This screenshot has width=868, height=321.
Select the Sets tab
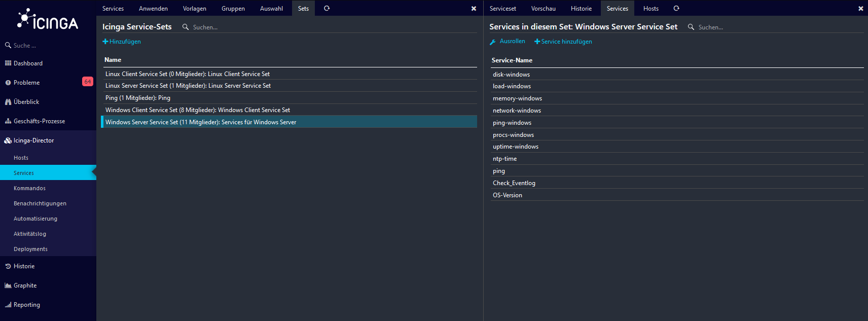(x=303, y=8)
